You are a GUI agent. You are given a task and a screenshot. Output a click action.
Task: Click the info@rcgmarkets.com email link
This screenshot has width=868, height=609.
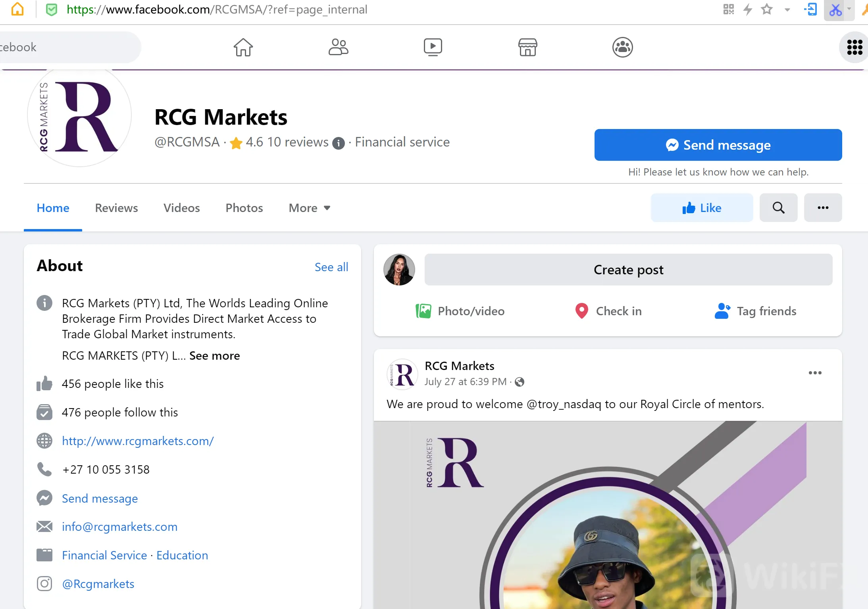[119, 527]
